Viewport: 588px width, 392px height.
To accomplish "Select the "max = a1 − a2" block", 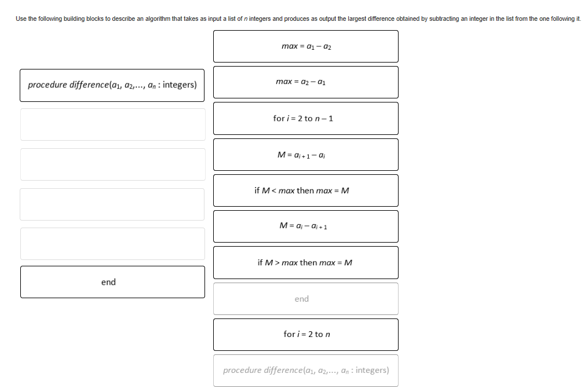I will coord(306,46).
